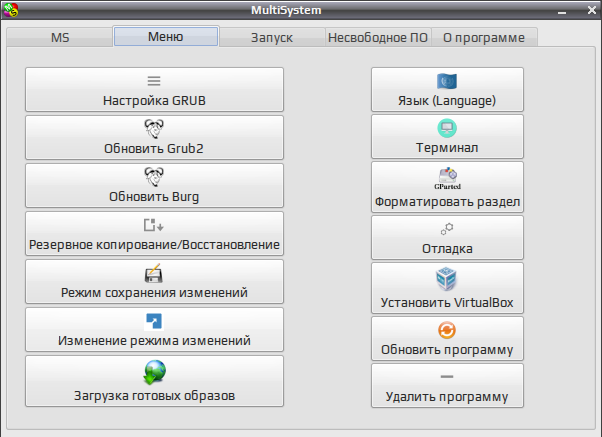The width and height of the screenshot is (602, 437).
Task: Launch Терминал via monitor icon
Action: (447, 128)
